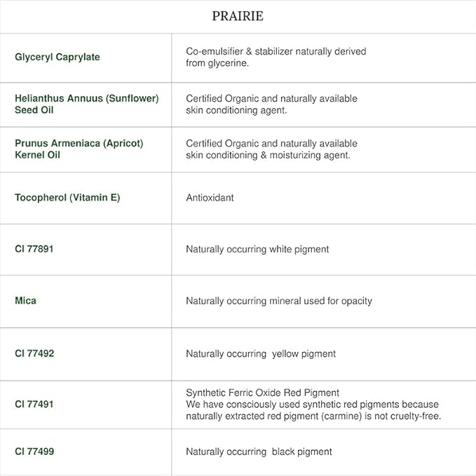The width and height of the screenshot is (476, 476).
Task: Select the CI 77491 ingredient code
Action: point(34,404)
